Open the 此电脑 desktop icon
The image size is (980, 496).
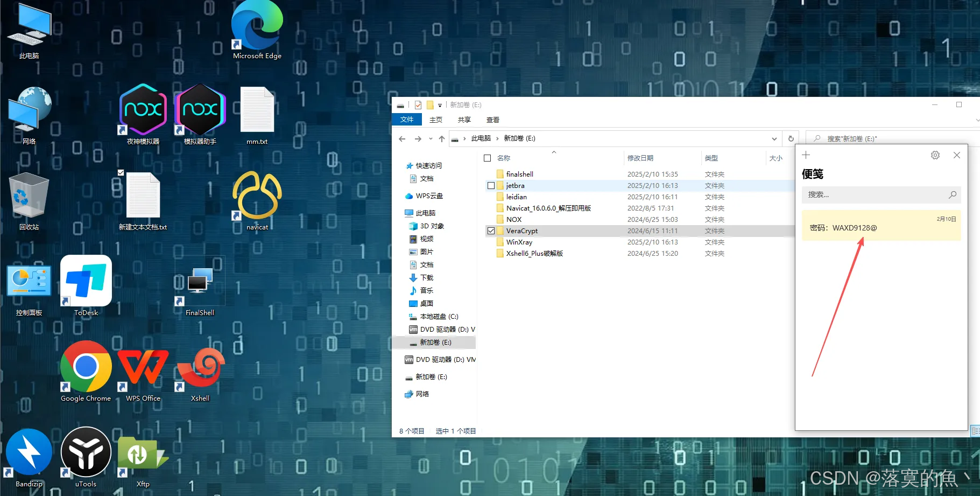tap(29, 31)
